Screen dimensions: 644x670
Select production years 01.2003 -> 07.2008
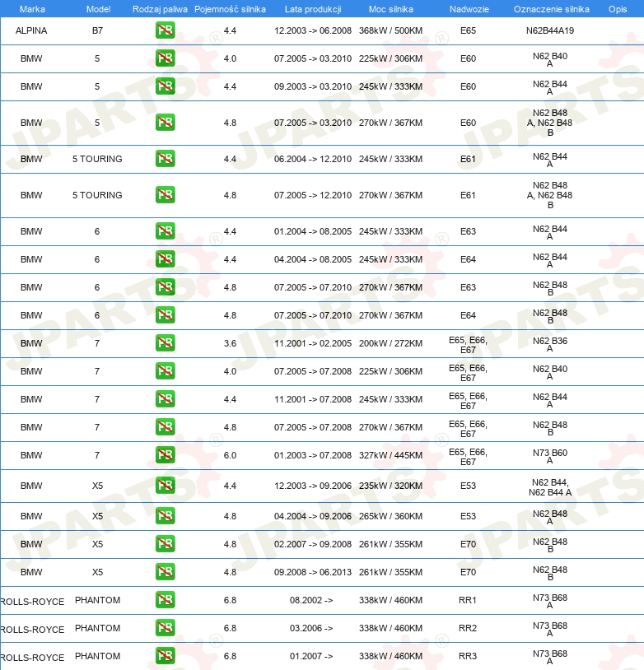313,455
